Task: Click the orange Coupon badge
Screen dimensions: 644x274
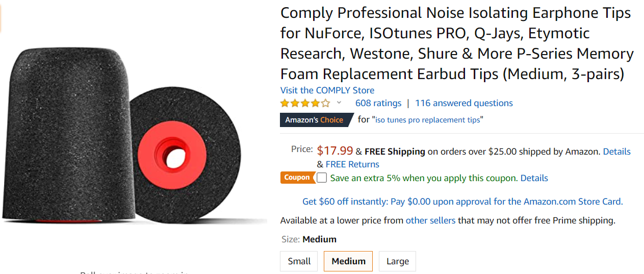Action: click(297, 178)
